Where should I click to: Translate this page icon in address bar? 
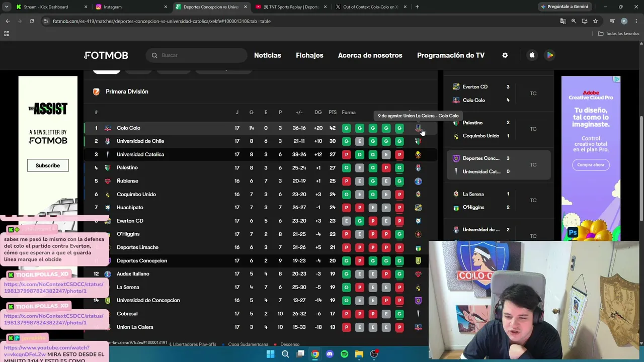tap(563, 21)
